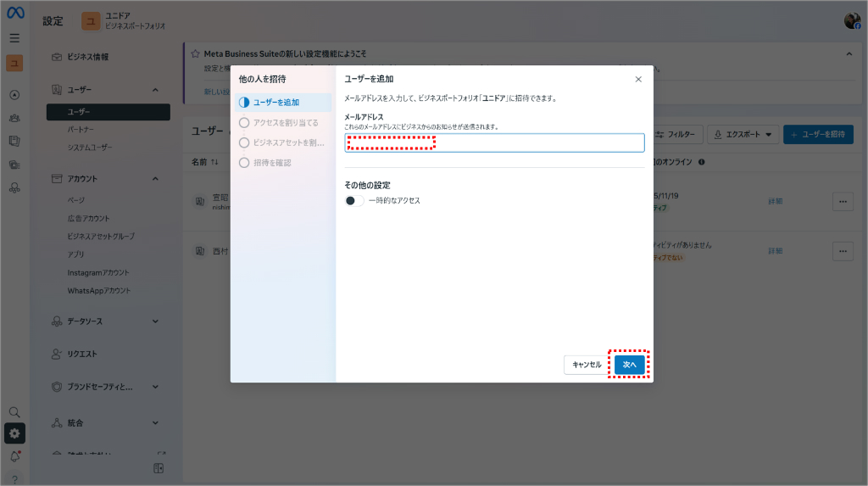Toggle the sidebar collapse panel icon
Screen dimensions: 868x486
[159, 468]
